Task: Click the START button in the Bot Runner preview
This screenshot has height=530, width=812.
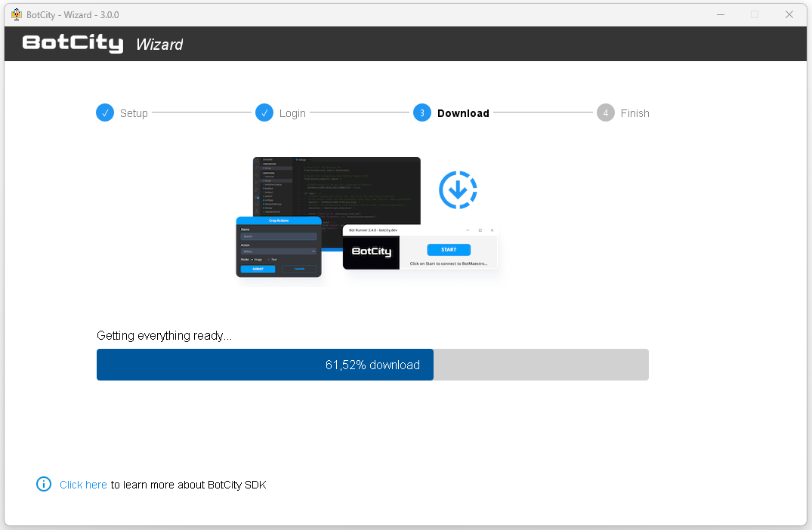Action: tap(449, 249)
